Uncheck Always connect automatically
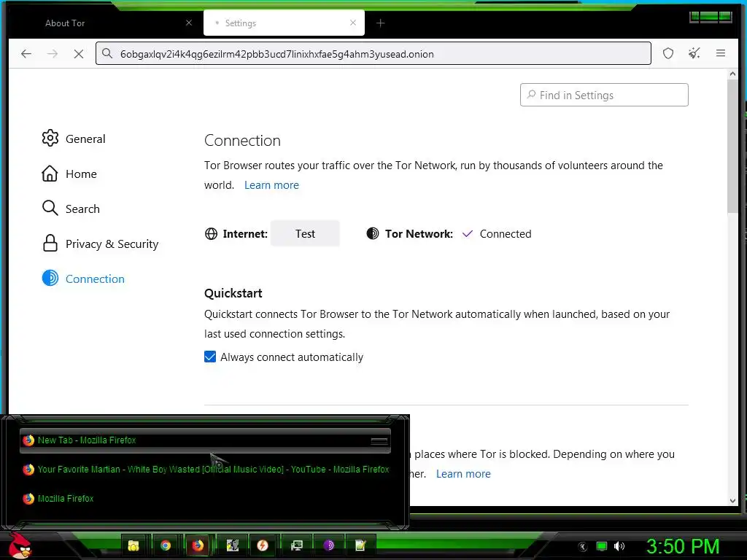The height and width of the screenshot is (560, 747). coord(210,357)
